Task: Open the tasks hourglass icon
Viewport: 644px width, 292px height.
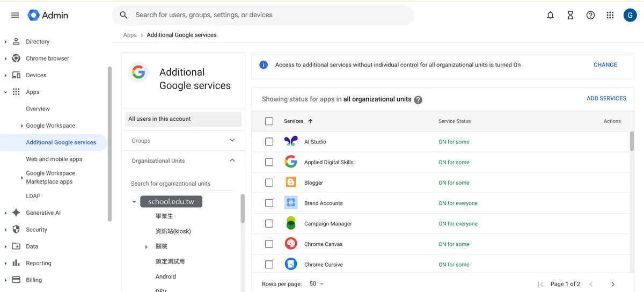Action: click(570, 15)
